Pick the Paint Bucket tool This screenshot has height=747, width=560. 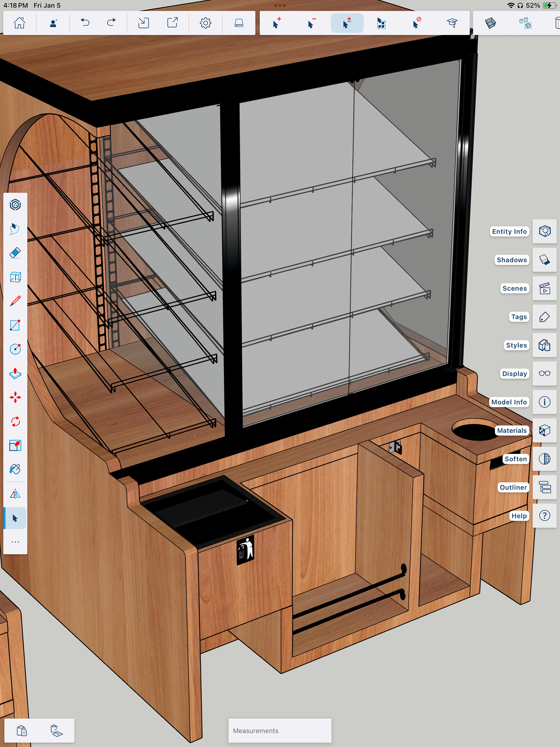[x=15, y=469]
